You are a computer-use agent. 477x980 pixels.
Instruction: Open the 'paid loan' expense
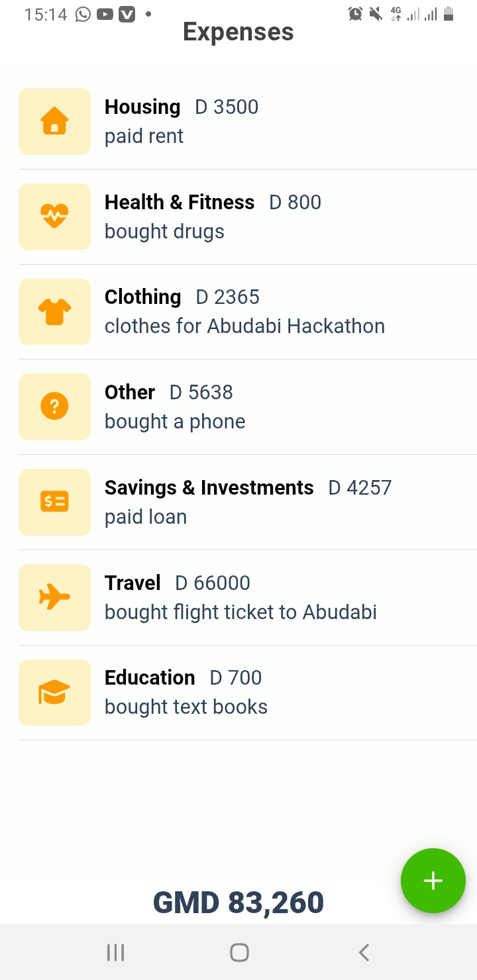point(146,517)
